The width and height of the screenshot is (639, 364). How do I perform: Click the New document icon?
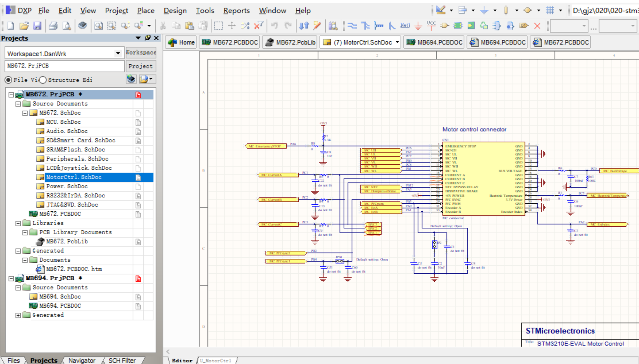click(x=11, y=26)
